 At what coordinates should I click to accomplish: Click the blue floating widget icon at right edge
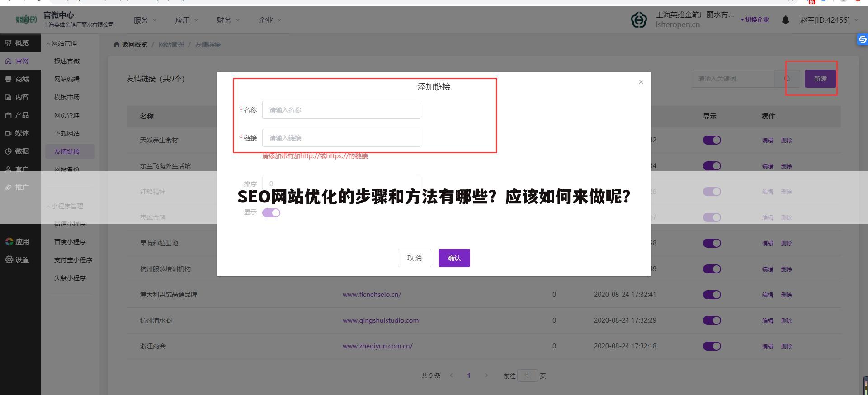tap(862, 40)
